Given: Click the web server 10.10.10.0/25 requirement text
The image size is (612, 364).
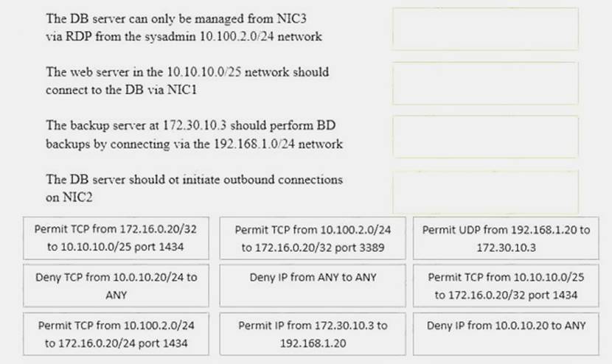Looking at the screenshot, I should click(187, 81).
